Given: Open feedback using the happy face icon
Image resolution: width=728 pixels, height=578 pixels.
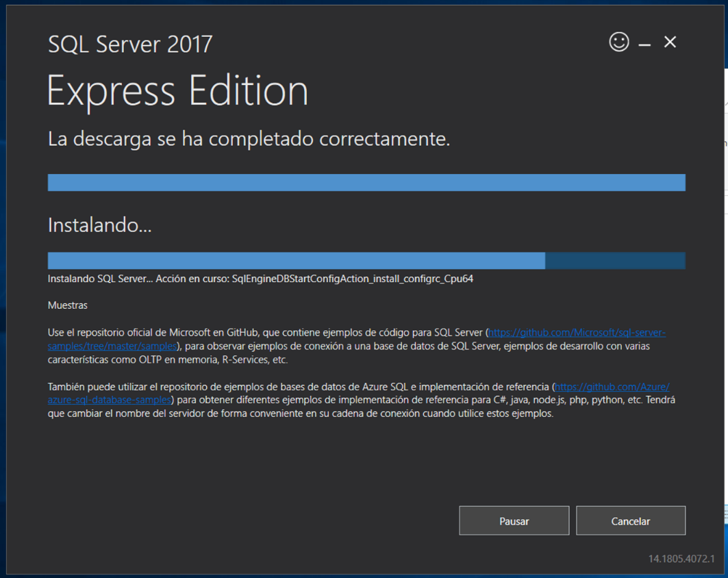Looking at the screenshot, I should (618, 42).
